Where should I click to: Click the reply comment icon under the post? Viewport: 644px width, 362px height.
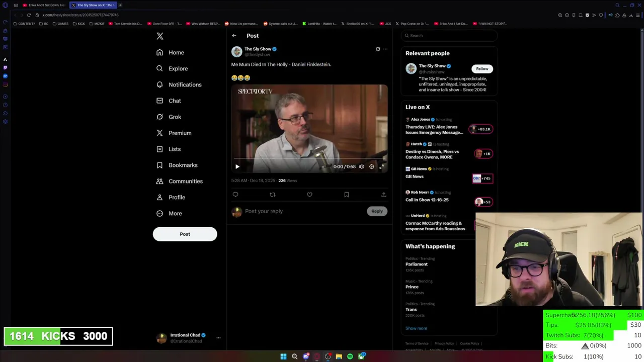pos(235,195)
